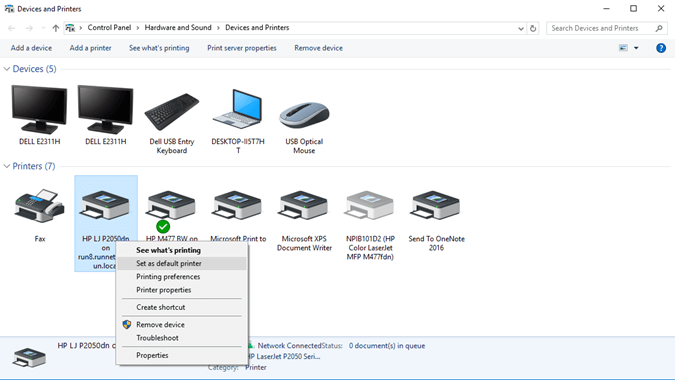This screenshot has height=380, width=675.
Task: Select the DESKTOP-II5T7HT laptop device
Action: tap(238, 109)
